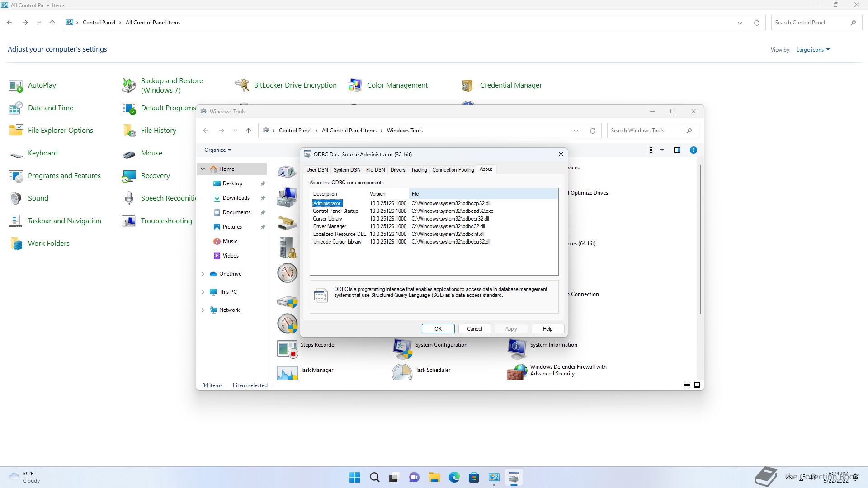
Task: Open Task Manager in Windows Tools
Action: (x=305, y=372)
